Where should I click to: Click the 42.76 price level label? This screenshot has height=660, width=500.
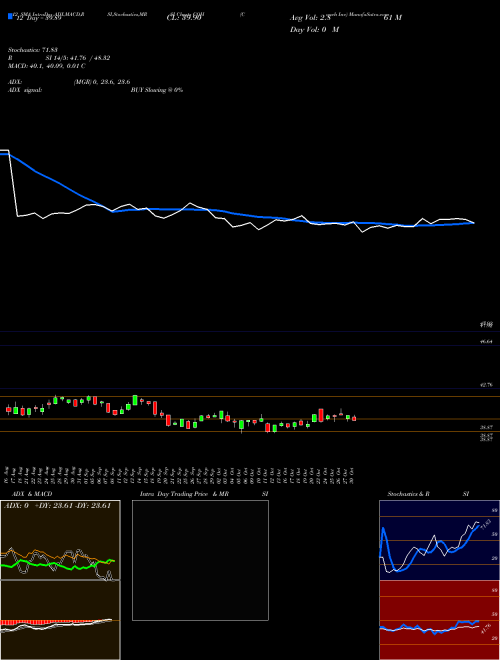[x=486, y=385]
